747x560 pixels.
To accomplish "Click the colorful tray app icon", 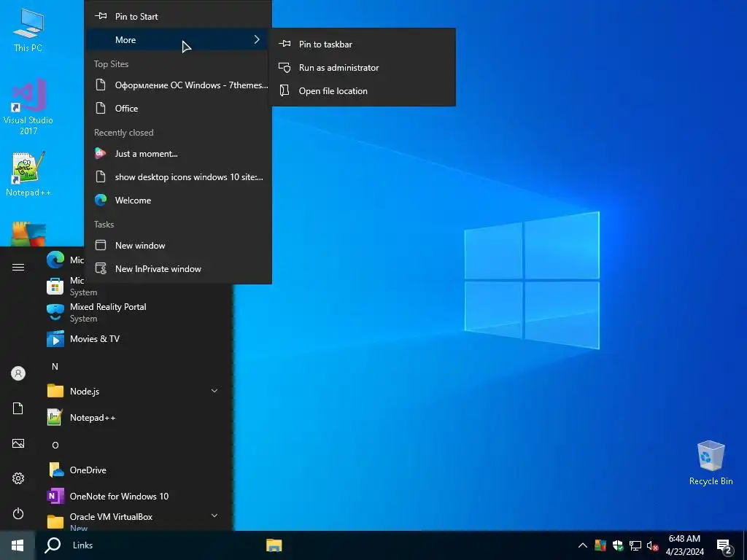I will click(x=600, y=545).
